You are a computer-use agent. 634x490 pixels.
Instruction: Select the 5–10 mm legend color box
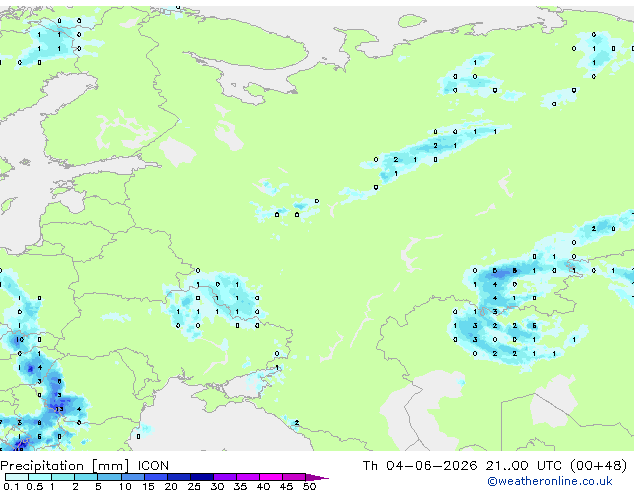109,477
